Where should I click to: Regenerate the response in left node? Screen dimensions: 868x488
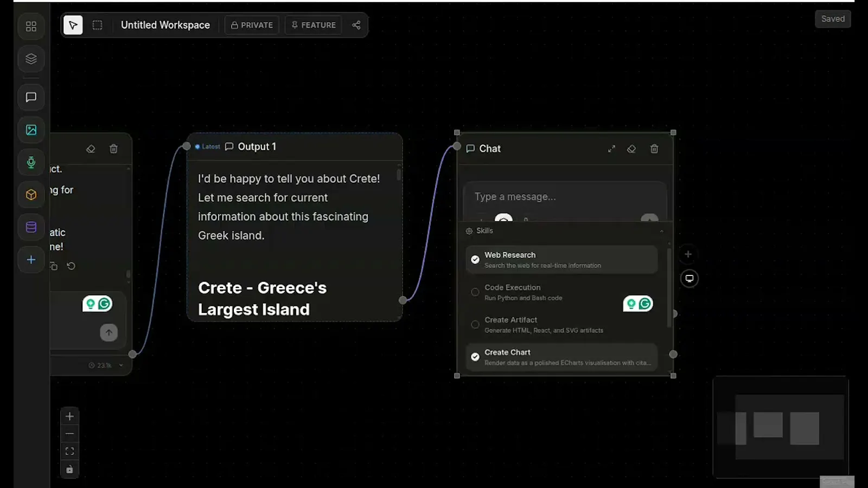[71, 266]
